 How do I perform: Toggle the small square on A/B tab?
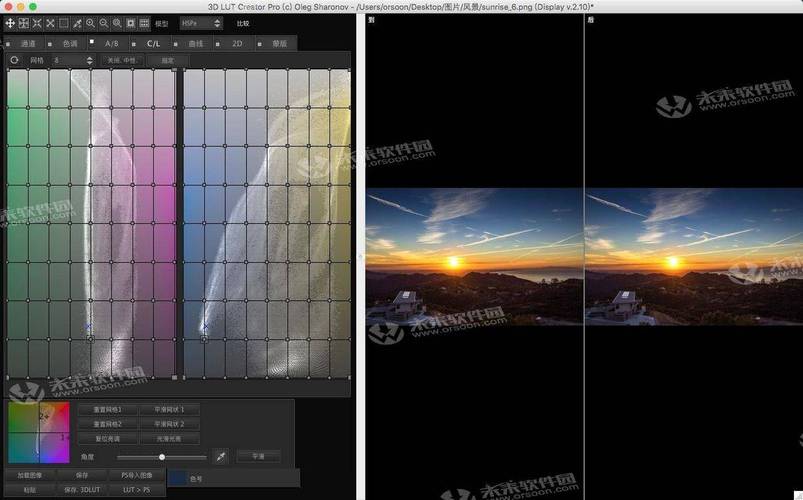click(x=92, y=41)
